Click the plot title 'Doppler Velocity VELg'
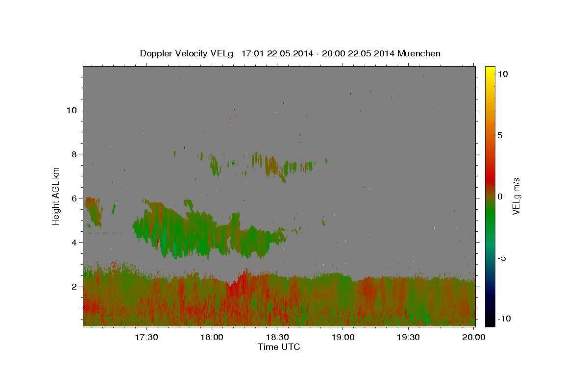Image resolution: width=588 pixels, height=392 pixels. coord(188,53)
